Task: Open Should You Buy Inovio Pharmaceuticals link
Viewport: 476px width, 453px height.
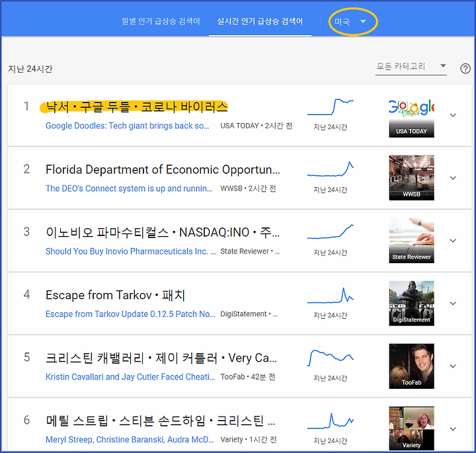Action: pyautogui.click(x=130, y=251)
